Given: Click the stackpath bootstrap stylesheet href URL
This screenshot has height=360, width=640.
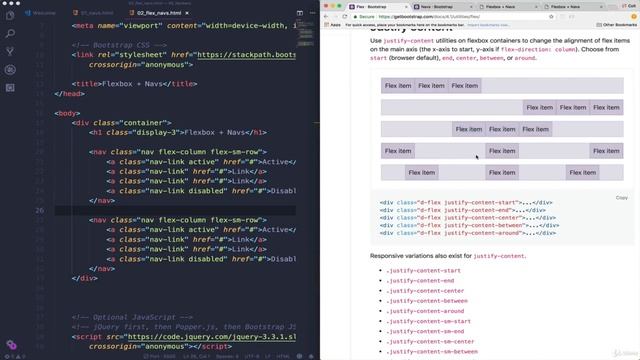Looking at the screenshot, I should tap(246, 55).
